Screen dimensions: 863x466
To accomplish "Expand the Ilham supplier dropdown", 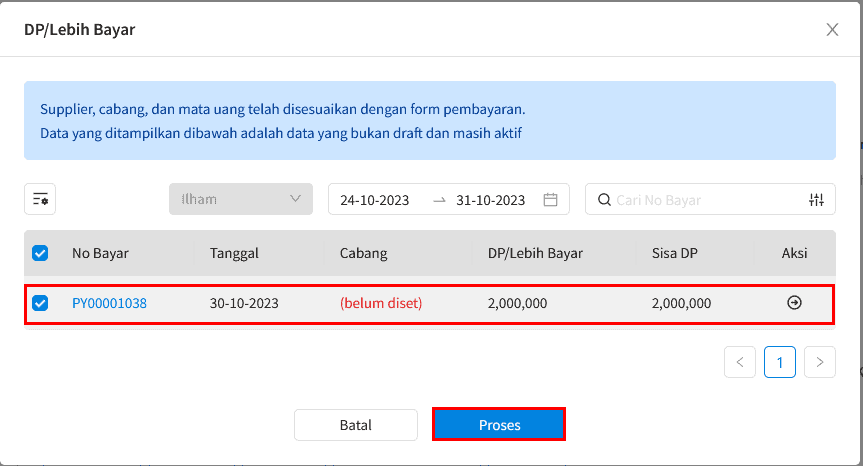I will [241, 199].
